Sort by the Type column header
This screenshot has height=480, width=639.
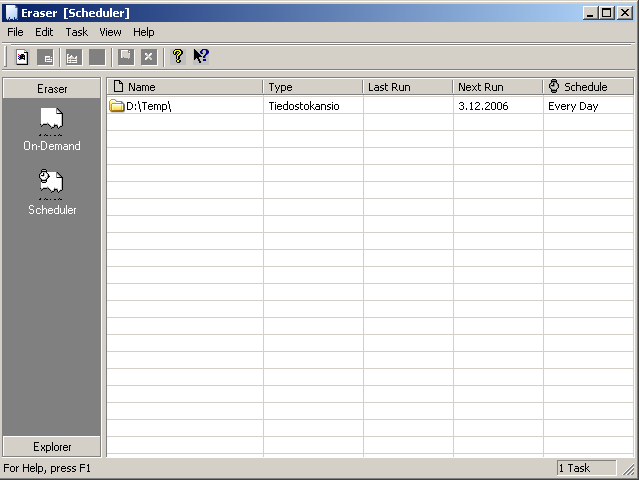(313, 87)
